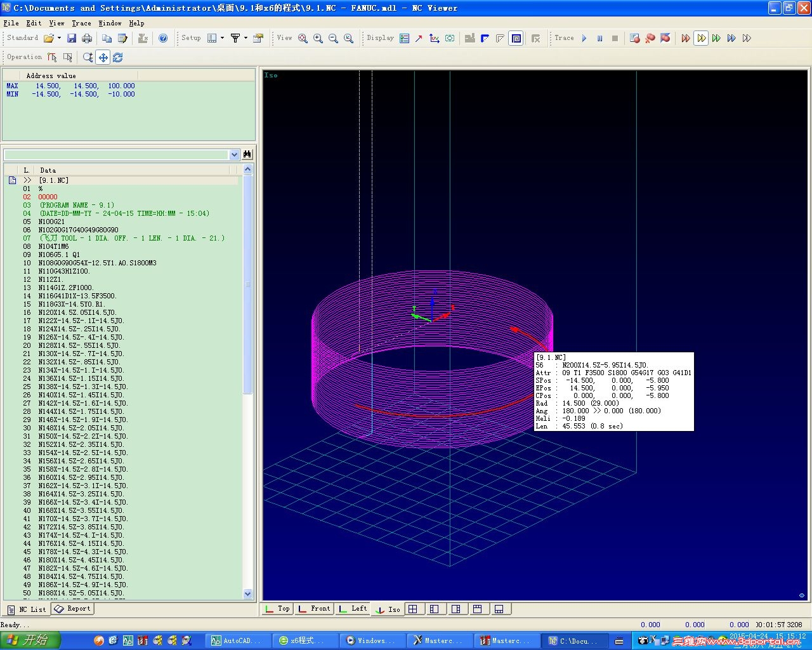Open the File menu
The width and height of the screenshot is (812, 650).
pyautogui.click(x=11, y=23)
